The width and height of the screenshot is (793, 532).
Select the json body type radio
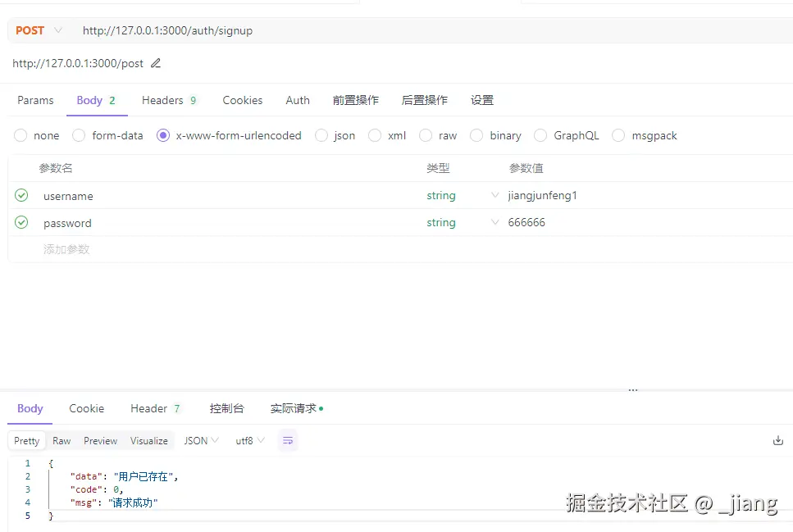coord(321,135)
